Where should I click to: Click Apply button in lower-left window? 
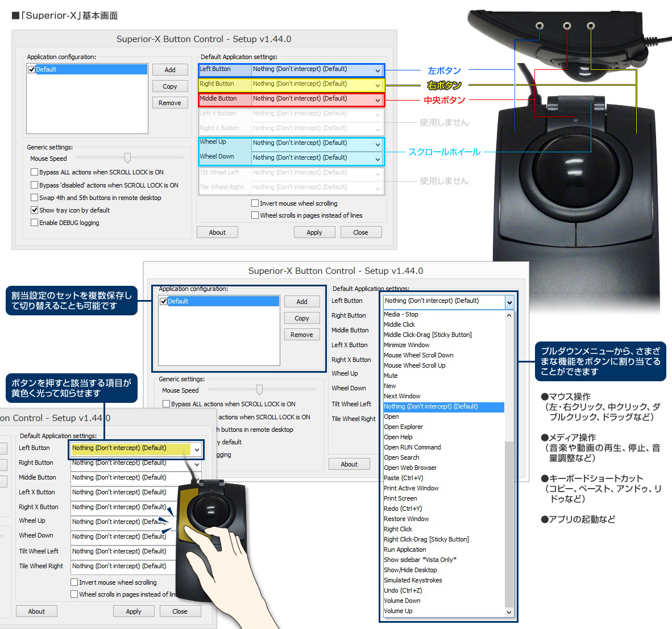coord(134,611)
